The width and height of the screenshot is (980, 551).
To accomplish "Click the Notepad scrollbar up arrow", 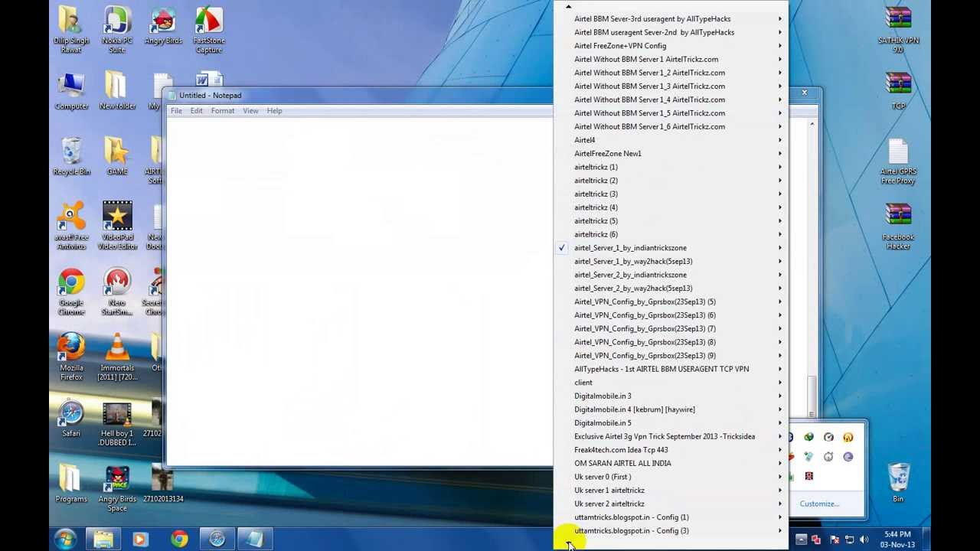I will [812, 123].
